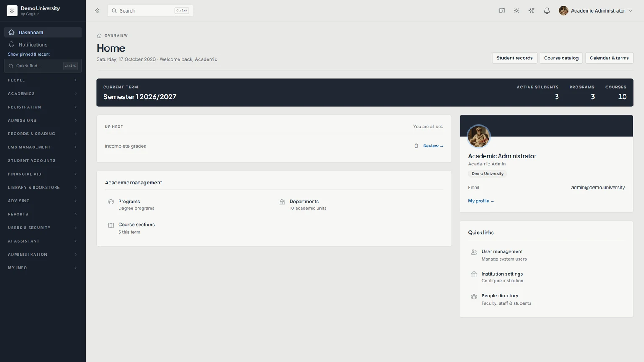Expand the Registration sidebar section
This screenshot has height=362, width=644.
(43, 107)
